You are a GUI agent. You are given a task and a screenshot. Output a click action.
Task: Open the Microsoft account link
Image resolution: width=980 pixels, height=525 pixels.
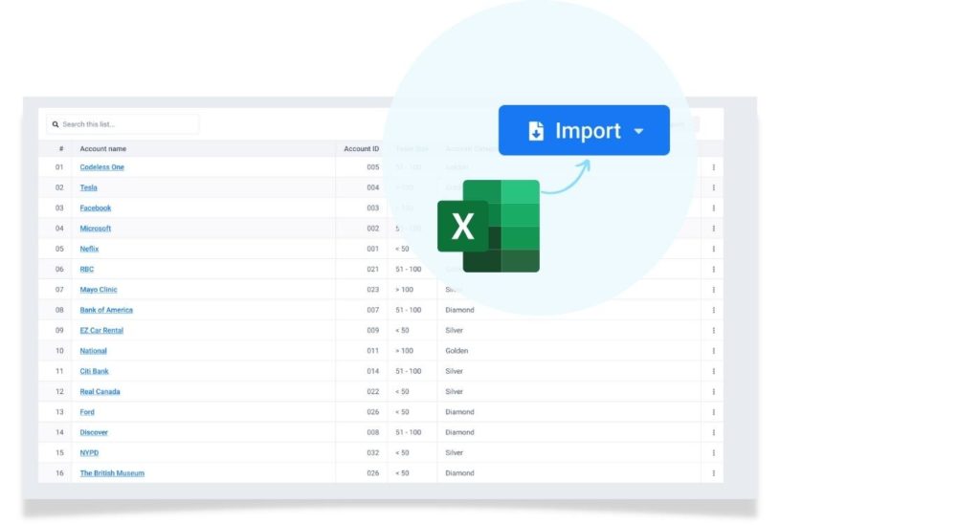95,229
